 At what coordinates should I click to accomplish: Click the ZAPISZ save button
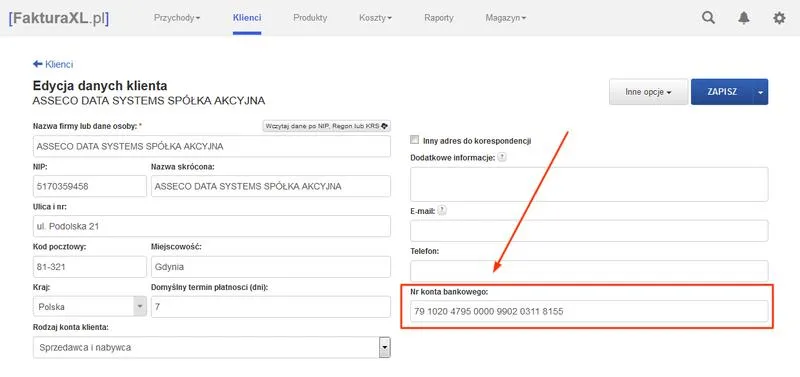pyautogui.click(x=722, y=92)
